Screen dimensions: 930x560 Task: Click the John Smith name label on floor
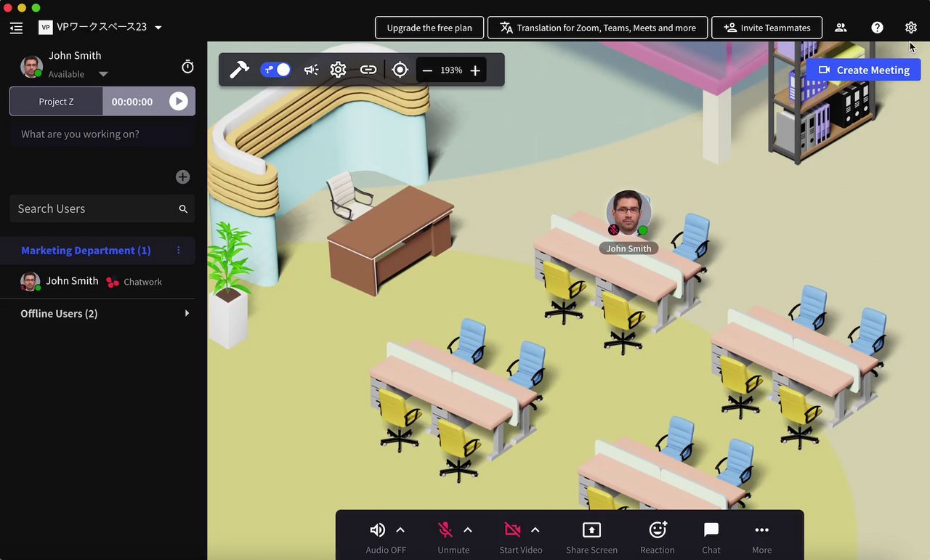tap(628, 248)
